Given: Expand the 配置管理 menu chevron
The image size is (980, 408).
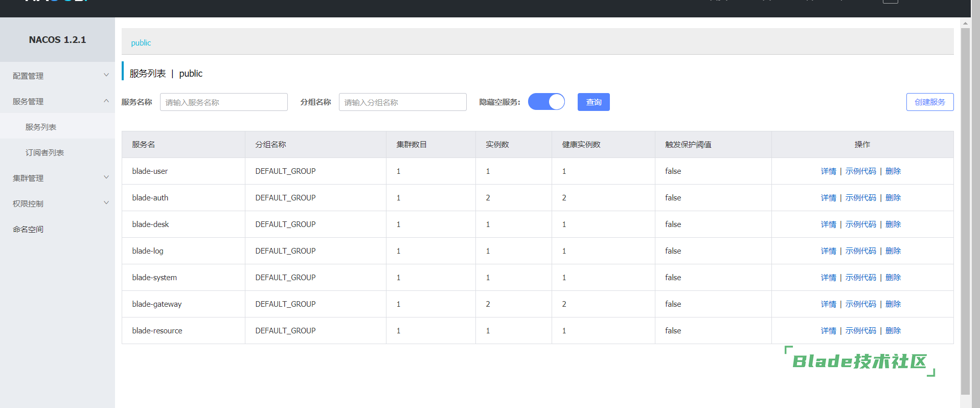Looking at the screenshot, I should 106,75.
